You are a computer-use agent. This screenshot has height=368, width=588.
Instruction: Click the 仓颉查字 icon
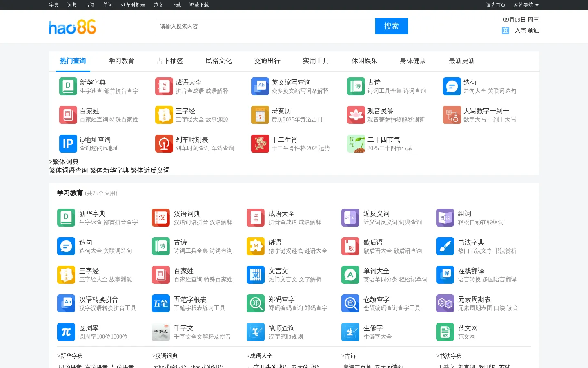tap(350, 303)
